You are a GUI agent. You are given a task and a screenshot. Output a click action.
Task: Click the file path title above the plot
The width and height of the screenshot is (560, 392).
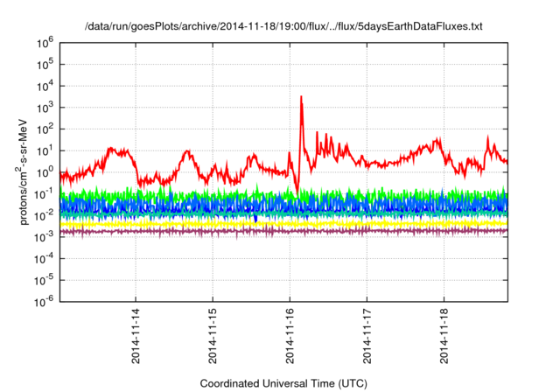283,26
